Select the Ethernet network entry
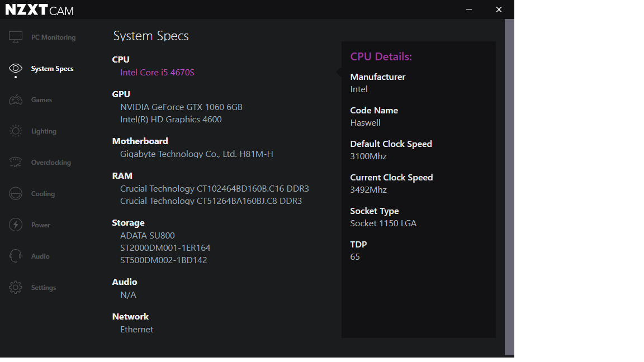644x362 pixels. click(x=137, y=330)
